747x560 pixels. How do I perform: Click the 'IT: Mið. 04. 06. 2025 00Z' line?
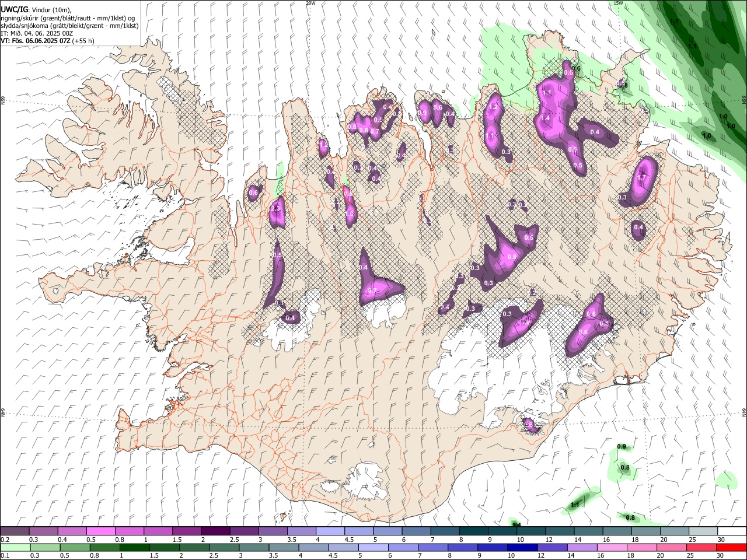tap(37, 33)
